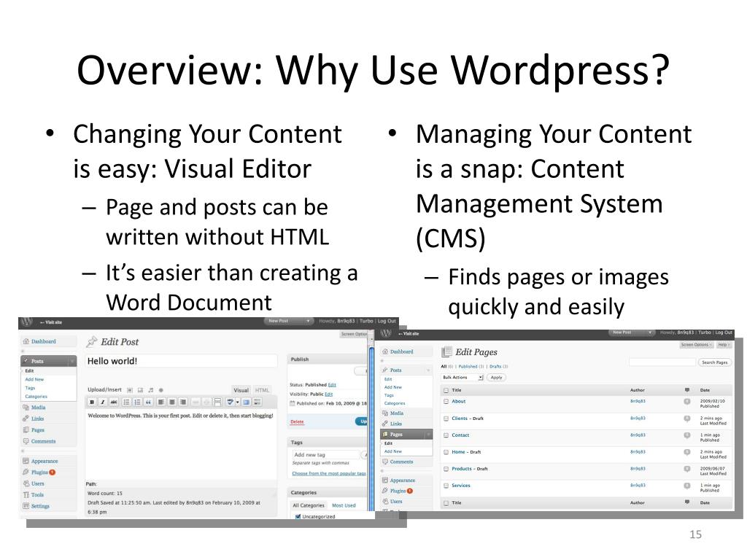Check the Home draft page checkbox
This screenshot has height=560, width=747.
pos(446,452)
